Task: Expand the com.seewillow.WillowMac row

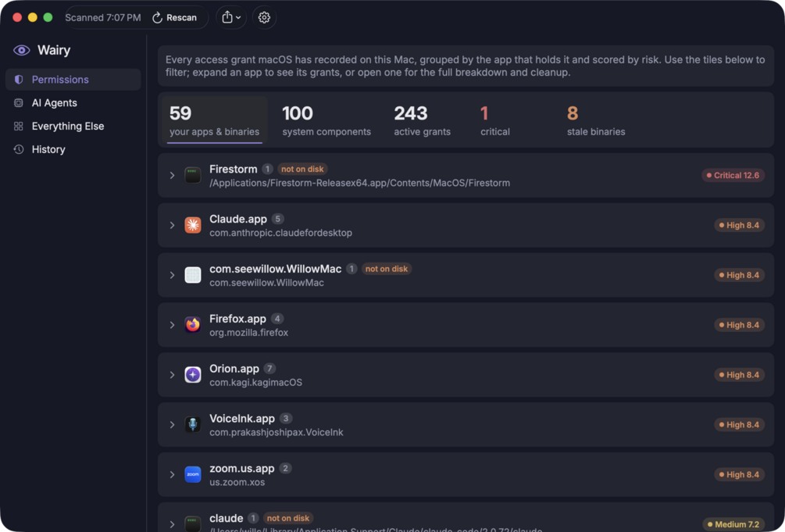Action: click(x=172, y=275)
